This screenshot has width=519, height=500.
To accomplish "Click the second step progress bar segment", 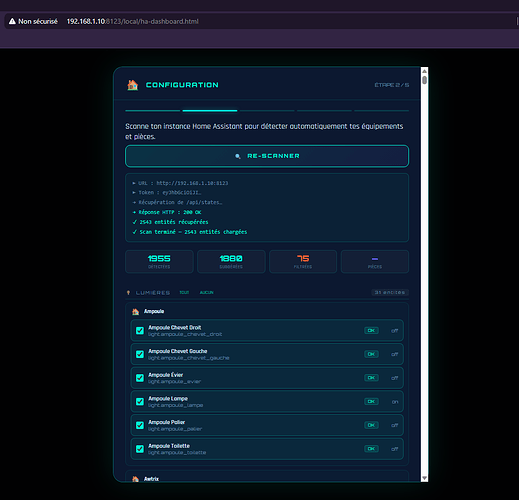I will pyautogui.click(x=210, y=110).
